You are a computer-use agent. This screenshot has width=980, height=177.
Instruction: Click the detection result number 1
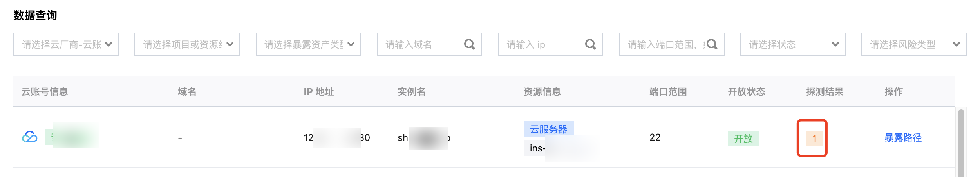(814, 139)
